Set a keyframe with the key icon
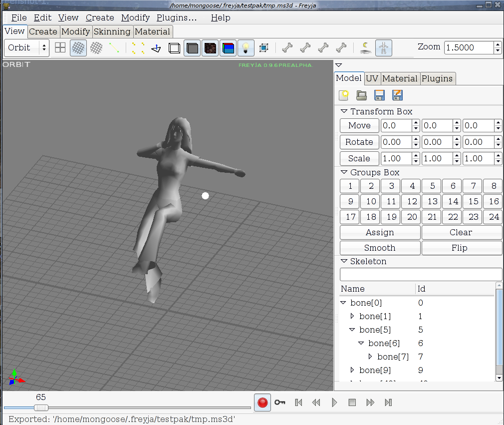Viewport: 504px width, 425px height. pyautogui.click(x=280, y=403)
